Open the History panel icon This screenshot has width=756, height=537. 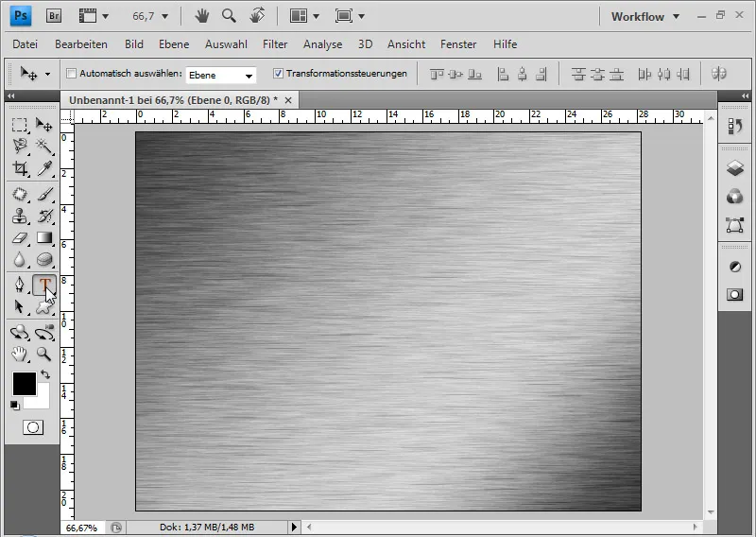click(735, 127)
